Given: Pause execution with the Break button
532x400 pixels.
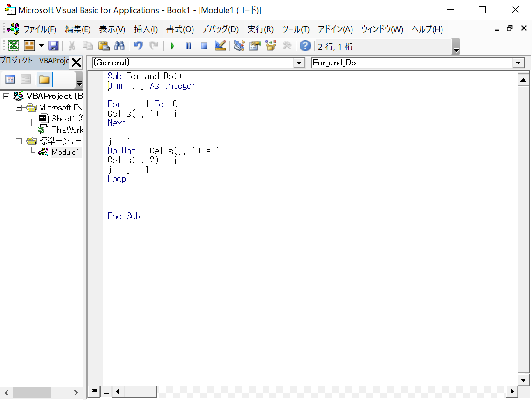Looking at the screenshot, I should coord(188,45).
